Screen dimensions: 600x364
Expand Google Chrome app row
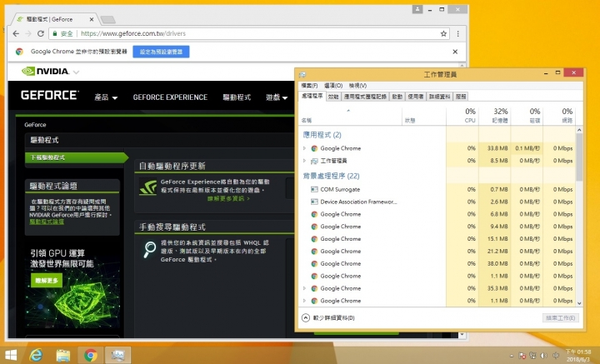click(305, 148)
